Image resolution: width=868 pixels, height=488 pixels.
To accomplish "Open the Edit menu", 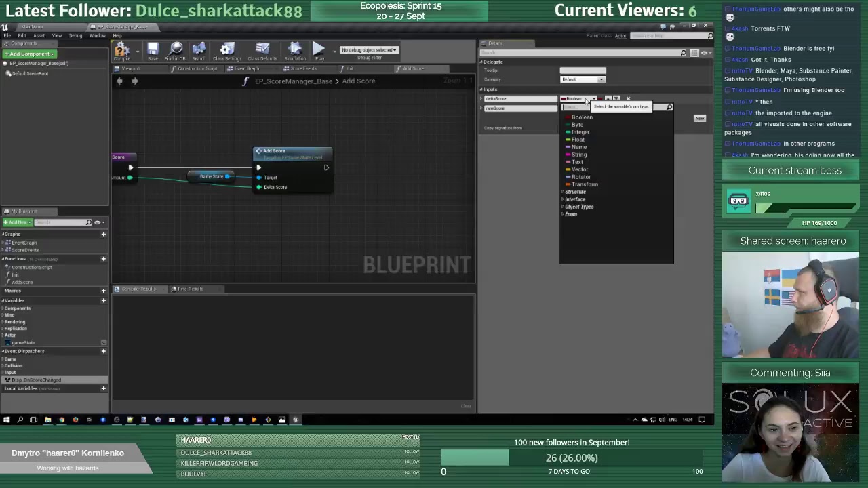I will click(22, 36).
